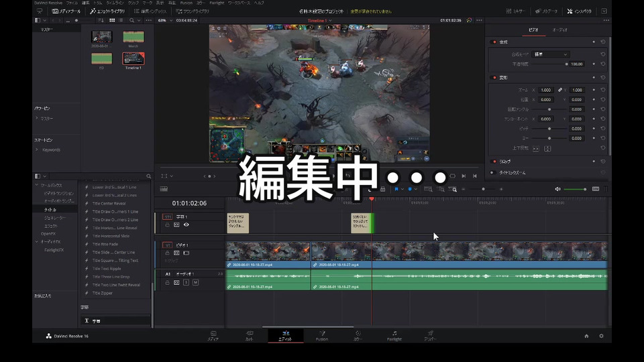Switch to the Deliver page at bottom
Viewport: 644px width, 362px height.
tap(430, 336)
